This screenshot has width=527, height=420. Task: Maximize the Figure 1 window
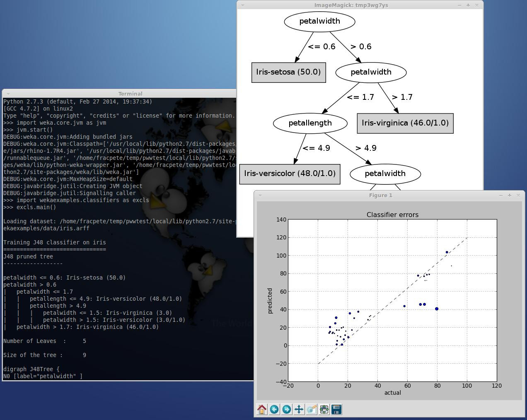point(510,195)
